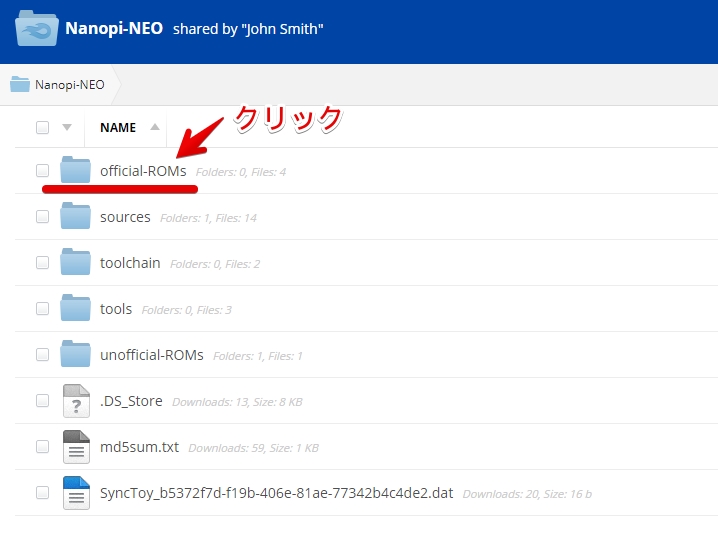
Task: Toggle the select-all checkbox in header row
Action: coord(43,127)
